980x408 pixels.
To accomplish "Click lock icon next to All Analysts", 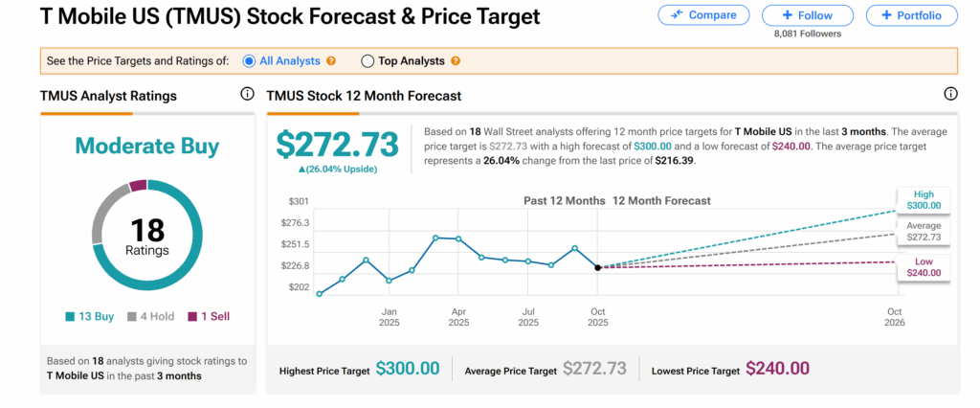I will 331,61.
